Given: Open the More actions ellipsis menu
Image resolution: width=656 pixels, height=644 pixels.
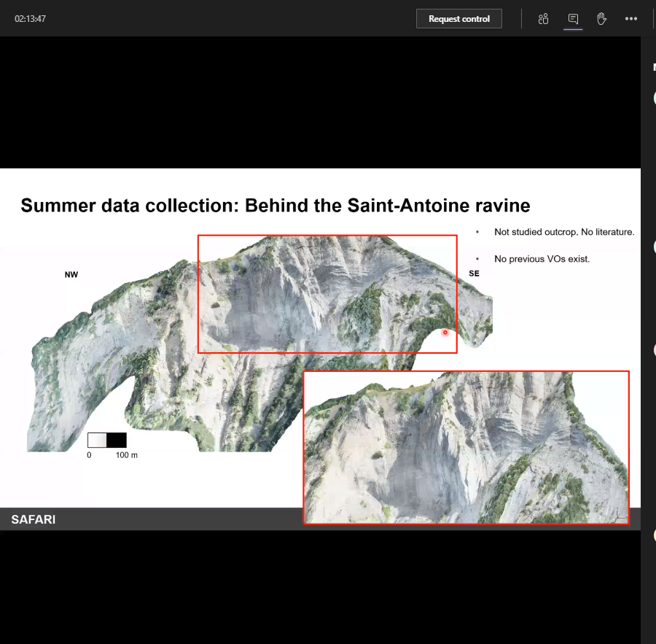Looking at the screenshot, I should coord(631,19).
